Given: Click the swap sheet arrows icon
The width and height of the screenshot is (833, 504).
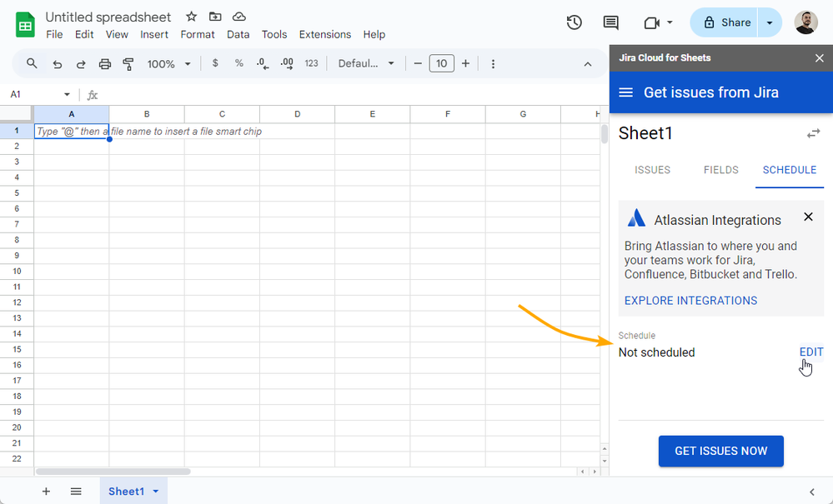Looking at the screenshot, I should [x=813, y=133].
